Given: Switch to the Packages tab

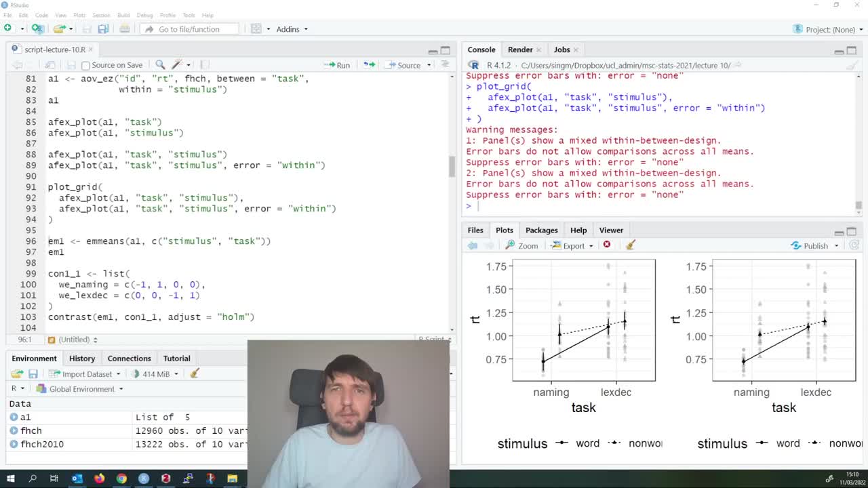Looking at the screenshot, I should 541,230.
